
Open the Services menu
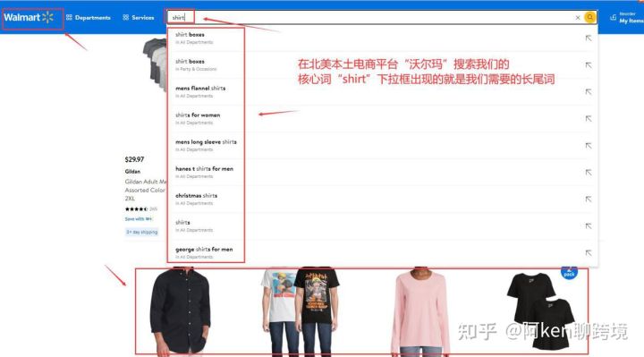[139, 18]
